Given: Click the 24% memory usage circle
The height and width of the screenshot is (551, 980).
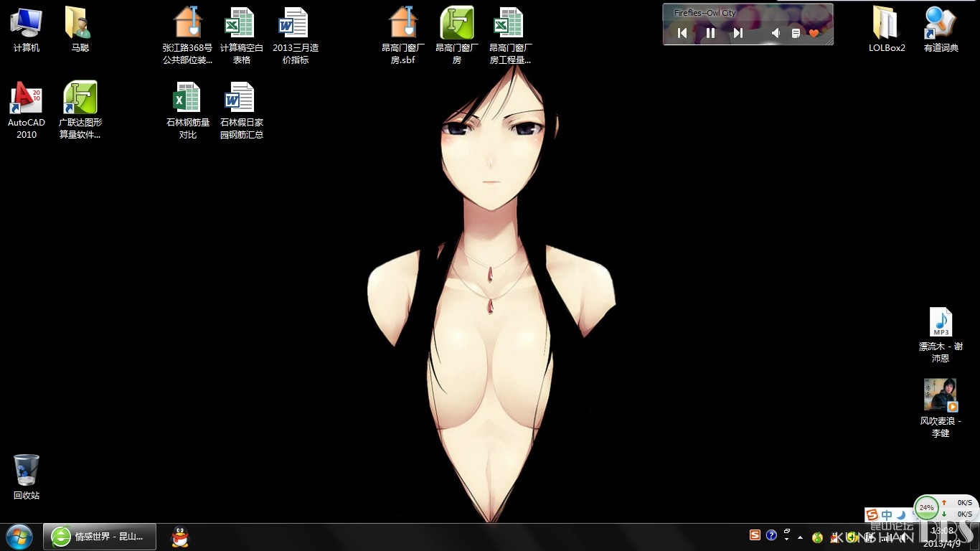Looking at the screenshot, I should [927, 507].
